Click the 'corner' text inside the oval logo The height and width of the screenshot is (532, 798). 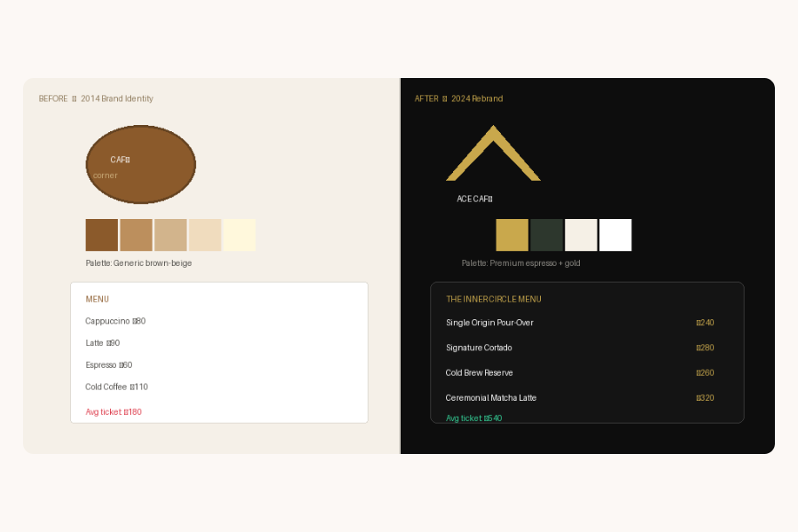pos(105,176)
